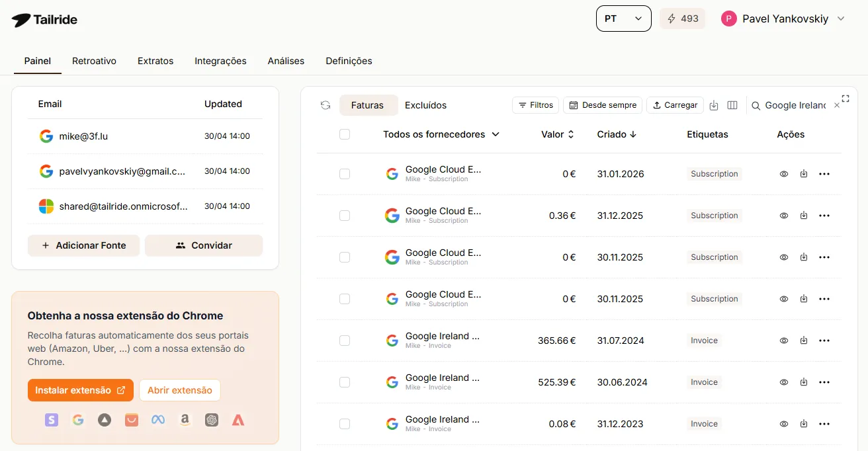
Task: Open the columns layout icon in toolbar
Action: tap(732, 105)
